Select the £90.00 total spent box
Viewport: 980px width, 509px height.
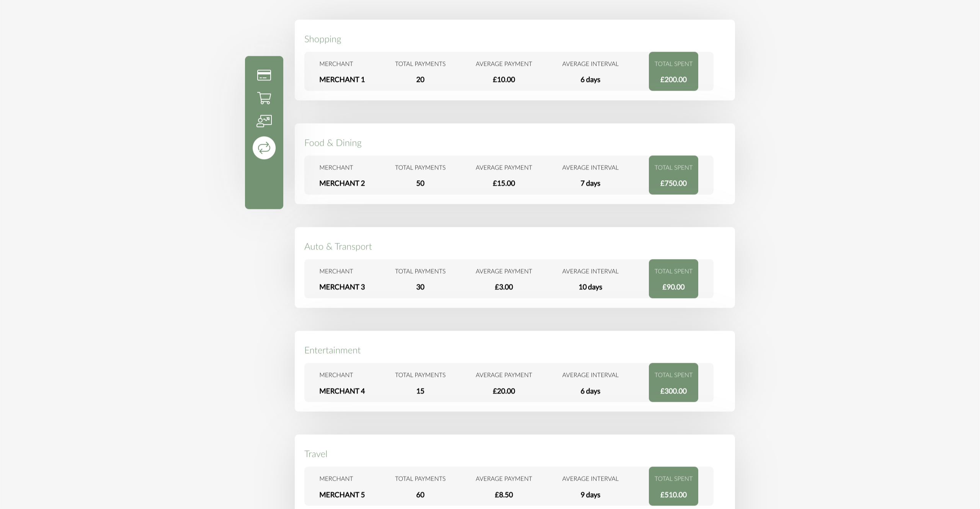point(673,279)
